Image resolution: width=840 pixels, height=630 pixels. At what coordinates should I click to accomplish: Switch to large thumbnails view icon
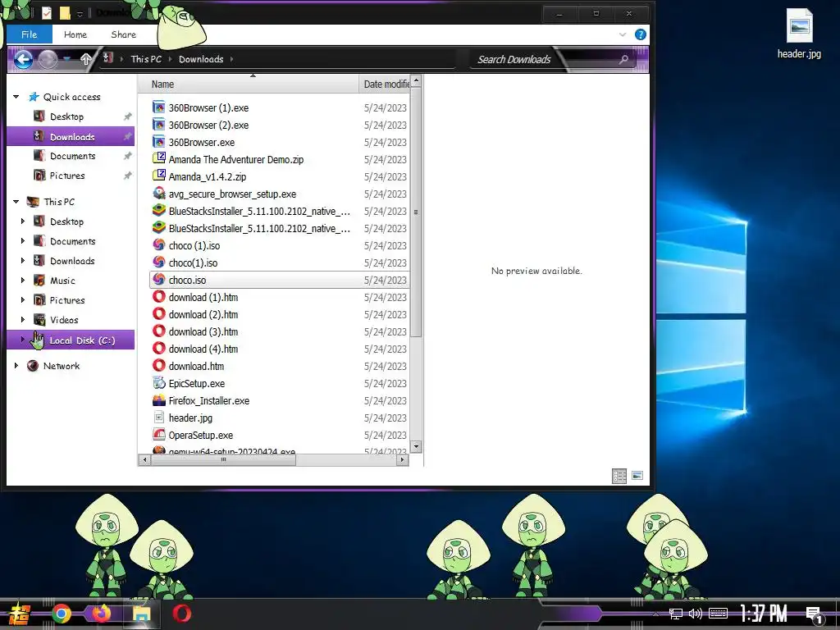click(x=637, y=476)
